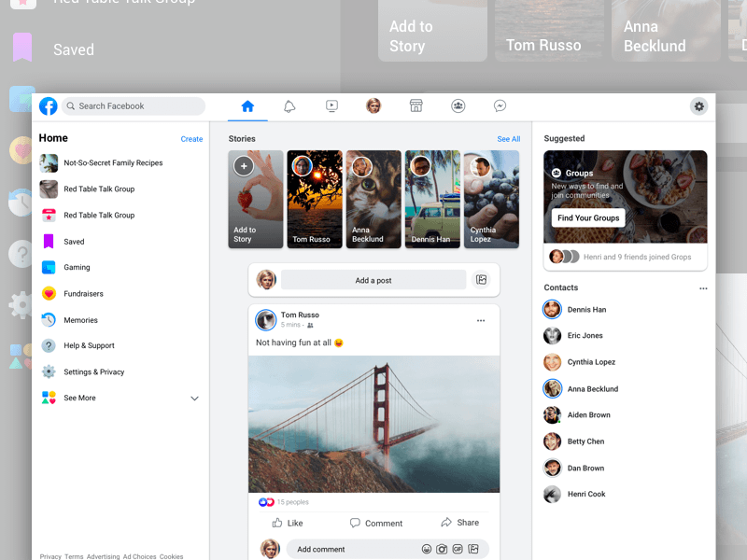Screen dimensions: 747x560
Task: Click the blue Gaming icon in sidebar
Action: tap(49, 268)
